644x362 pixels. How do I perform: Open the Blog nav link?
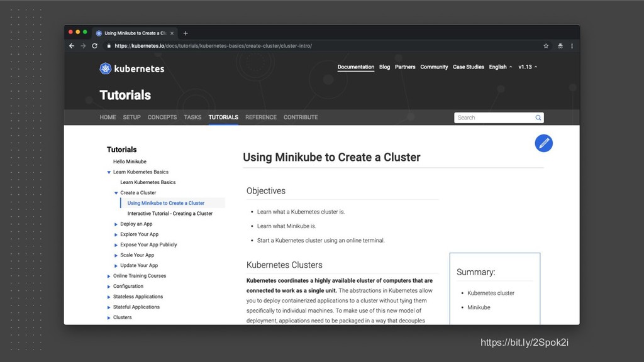tap(384, 67)
